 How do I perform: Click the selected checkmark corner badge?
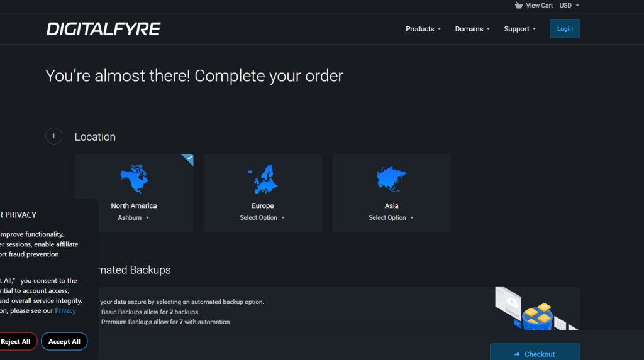coord(188,159)
